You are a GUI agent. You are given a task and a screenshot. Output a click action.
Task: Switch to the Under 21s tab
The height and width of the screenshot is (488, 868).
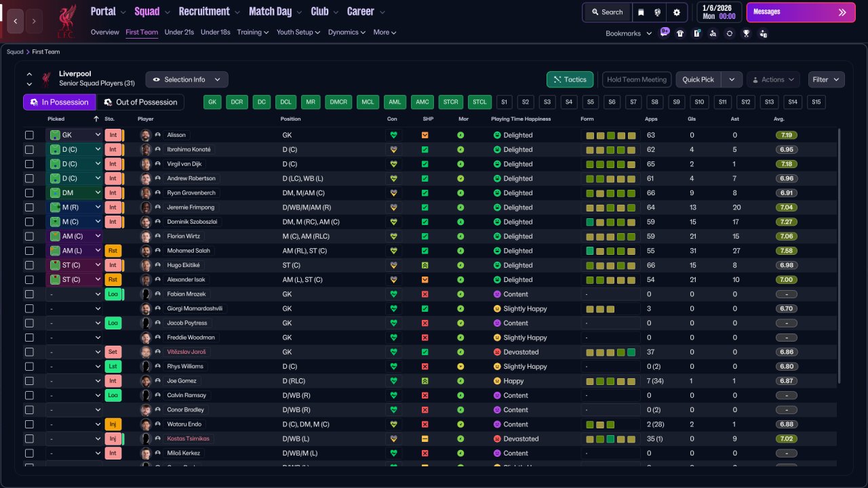coord(179,32)
